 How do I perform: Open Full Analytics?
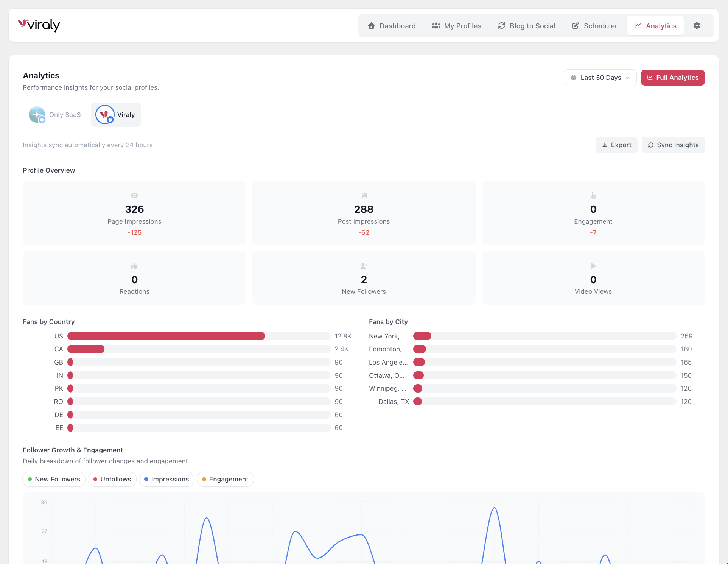click(673, 77)
